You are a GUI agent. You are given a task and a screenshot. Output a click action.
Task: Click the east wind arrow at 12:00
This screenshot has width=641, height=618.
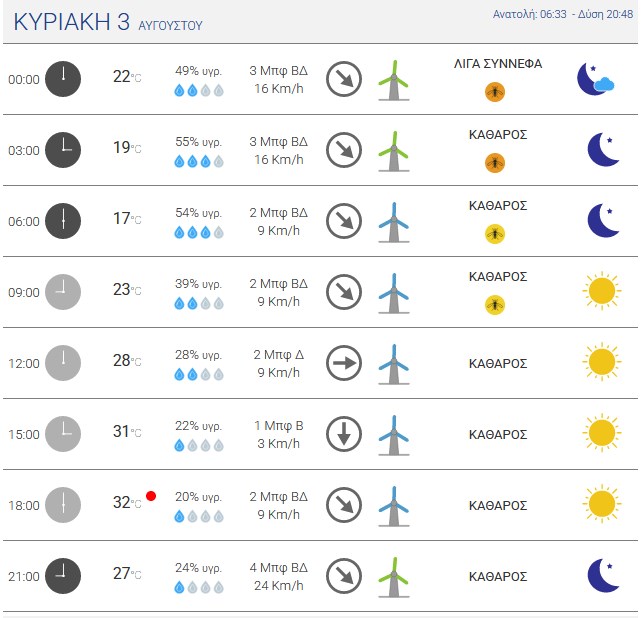[x=344, y=363]
